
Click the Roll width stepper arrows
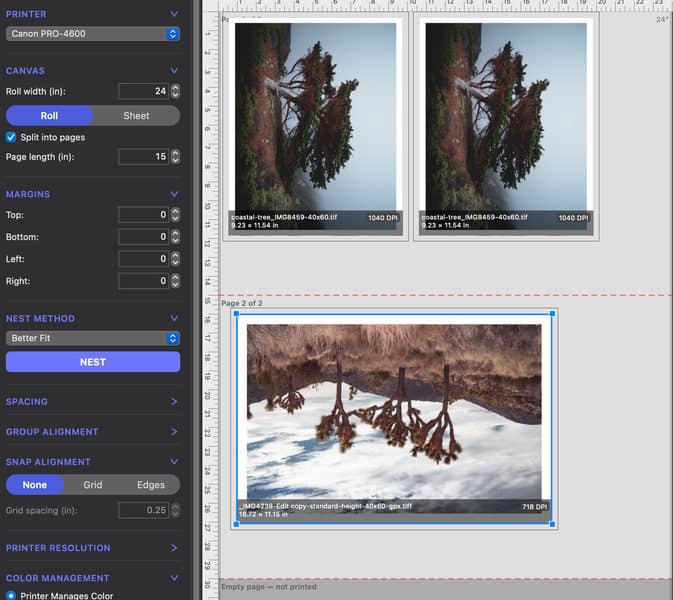tap(175, 91)
